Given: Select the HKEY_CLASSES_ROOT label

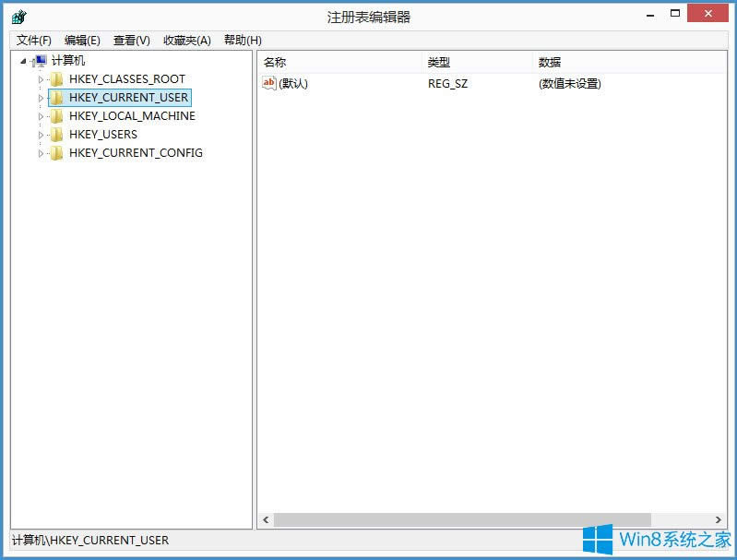Looking at the screenshot, I should pyautogui.click(x=127, y=79).
